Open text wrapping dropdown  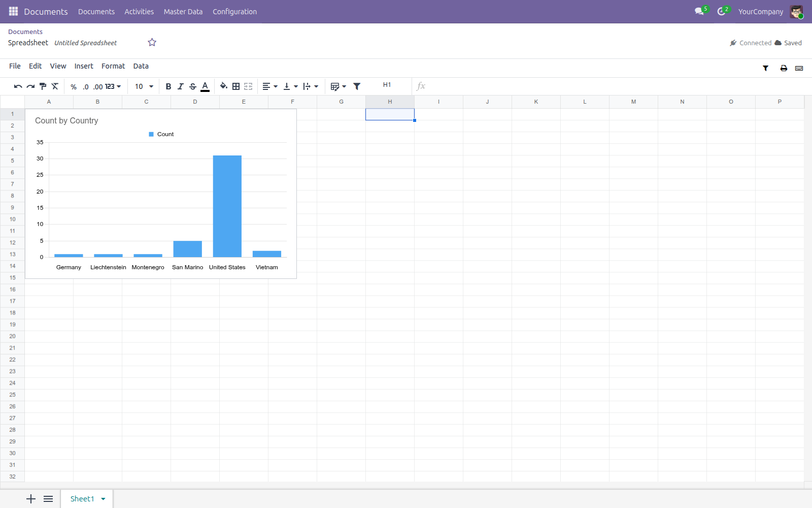(311, 87)
